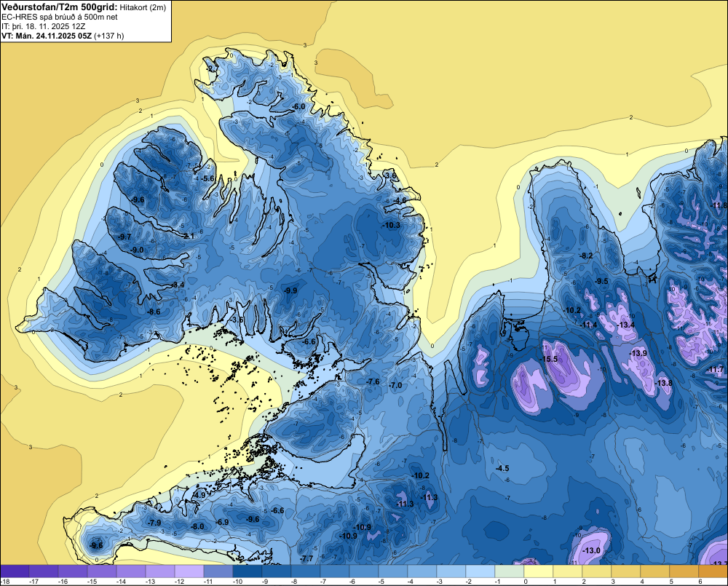Click the temperature label '-8.2'
728x586 pixels.
click(586, 256)
